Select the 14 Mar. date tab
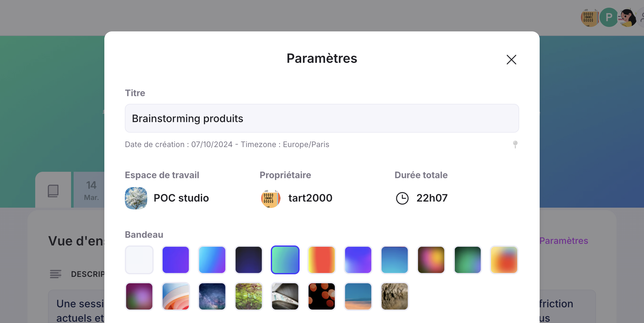 tap(91, 190)
